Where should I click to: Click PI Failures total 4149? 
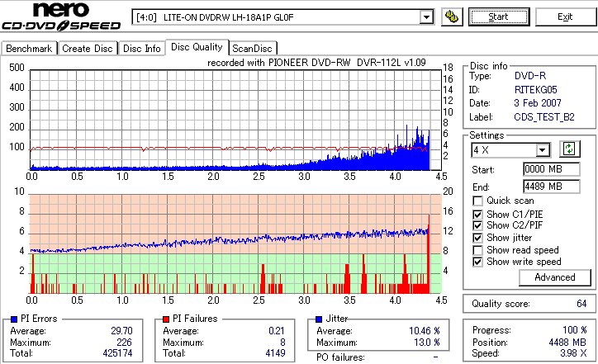(x=275, y=353)
